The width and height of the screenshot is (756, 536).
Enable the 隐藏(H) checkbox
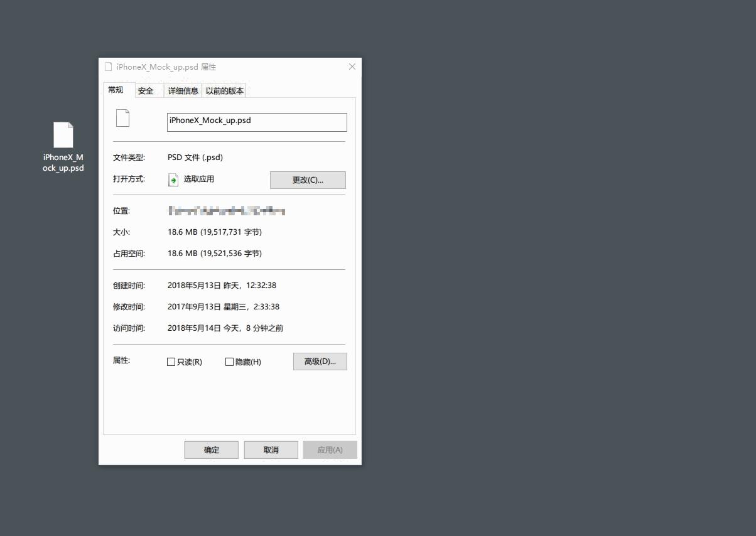tap(230, 362)
